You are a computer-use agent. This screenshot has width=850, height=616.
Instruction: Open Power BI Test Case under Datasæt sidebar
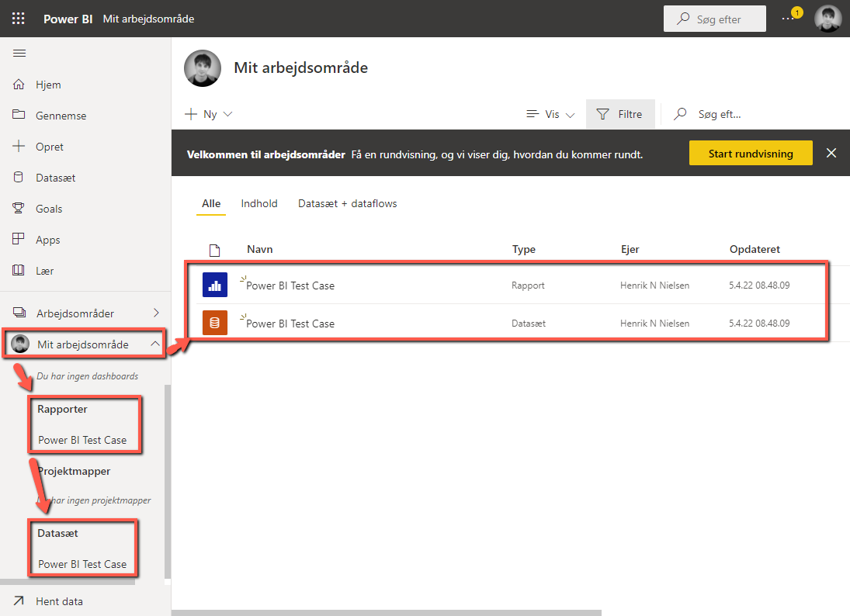(x=82, y=564)
